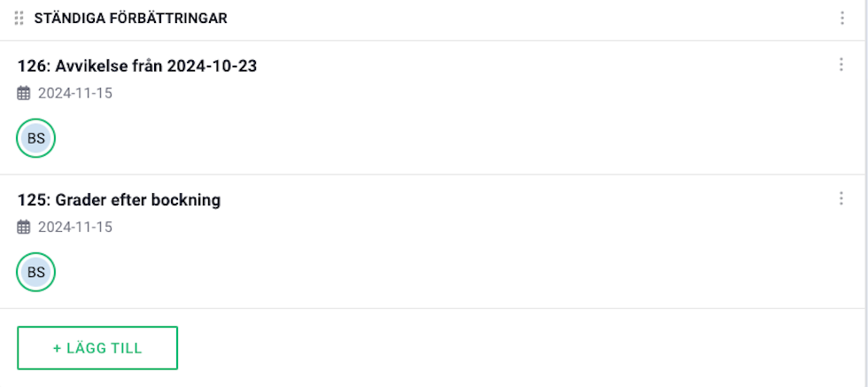Click the calendar icon on card 126

point(23,93)
